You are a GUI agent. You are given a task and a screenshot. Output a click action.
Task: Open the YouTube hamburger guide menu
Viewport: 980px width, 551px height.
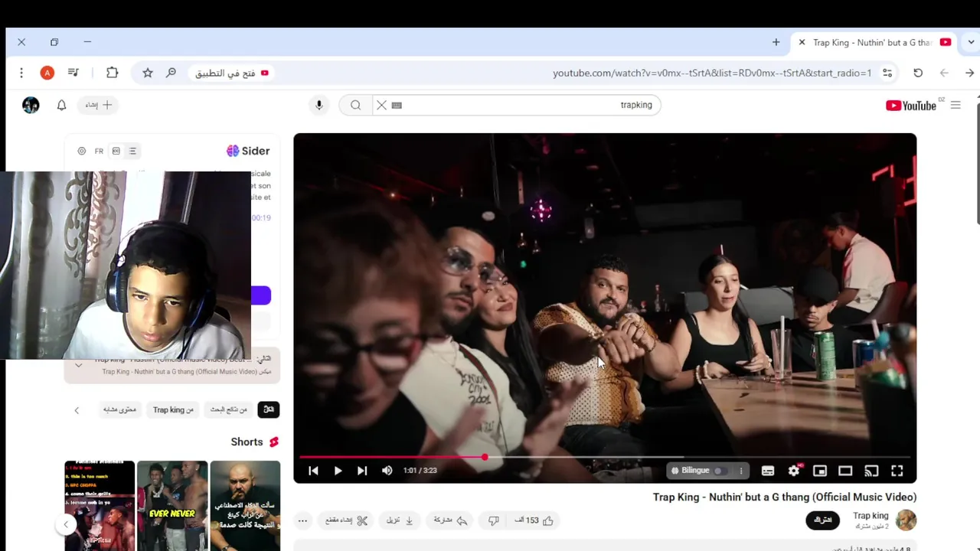tap(955, 105)
